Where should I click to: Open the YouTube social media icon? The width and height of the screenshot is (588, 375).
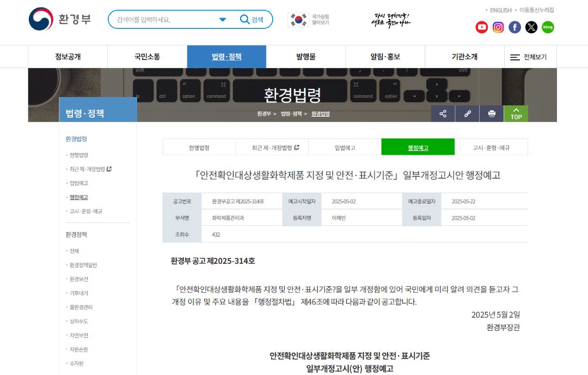pos(482,27)
